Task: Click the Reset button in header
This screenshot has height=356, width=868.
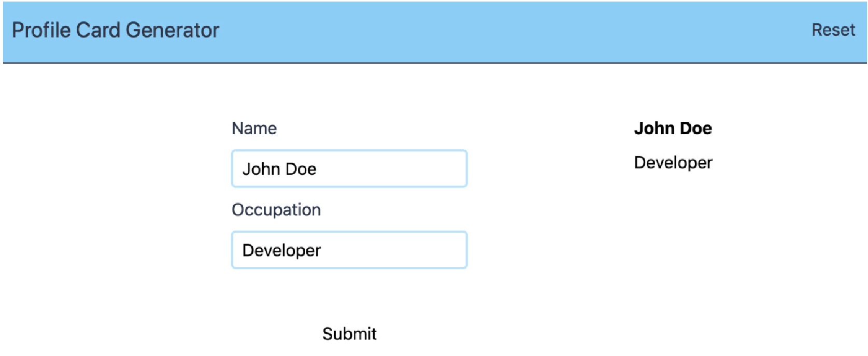Action: 833,30
